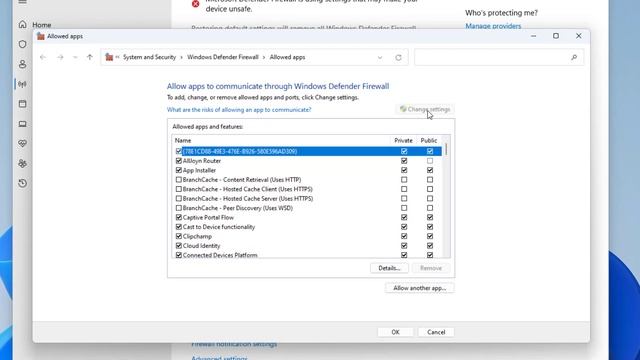Enable BranchCache Peer Discovery name checkbox
640x360 pixels.
pyautogui.click(x=178, y=208)
